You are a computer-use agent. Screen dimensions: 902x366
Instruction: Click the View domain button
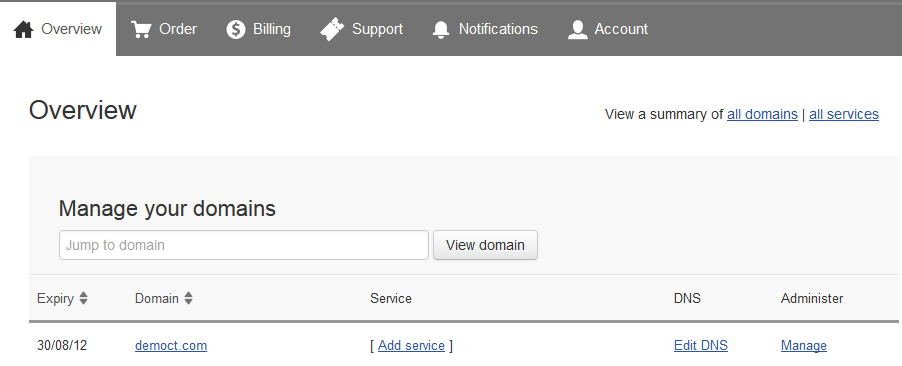pos(486,245)
